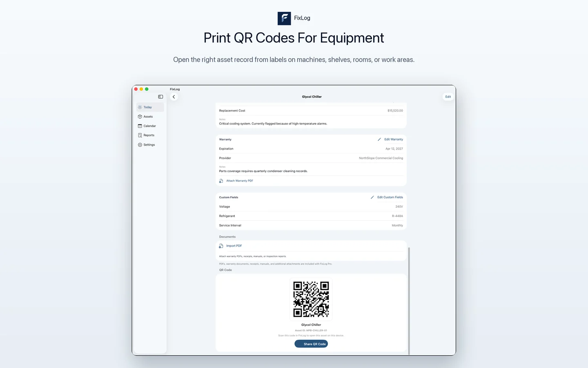
Task: Click the Today sun icon
Action: (x=140, y=107)
